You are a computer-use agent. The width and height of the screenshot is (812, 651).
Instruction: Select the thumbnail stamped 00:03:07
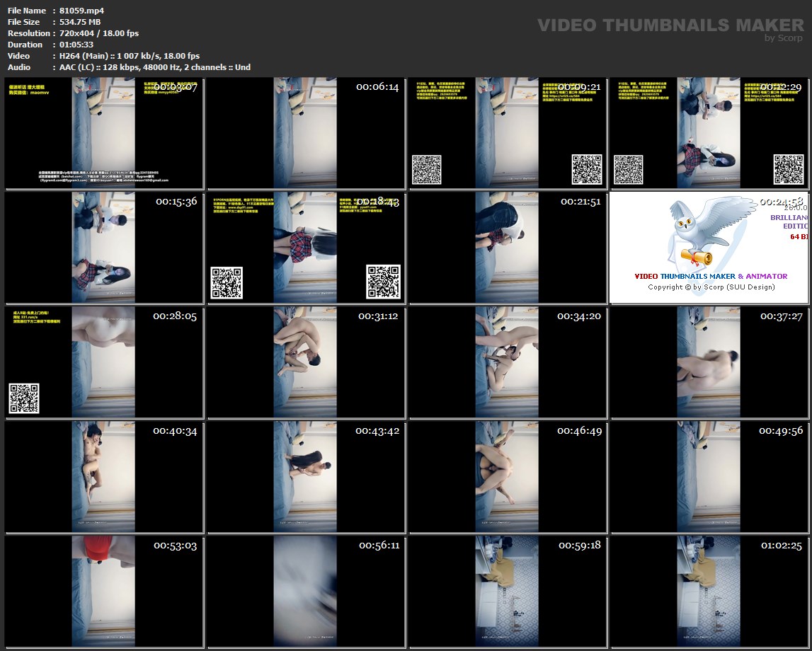(104, 133)
